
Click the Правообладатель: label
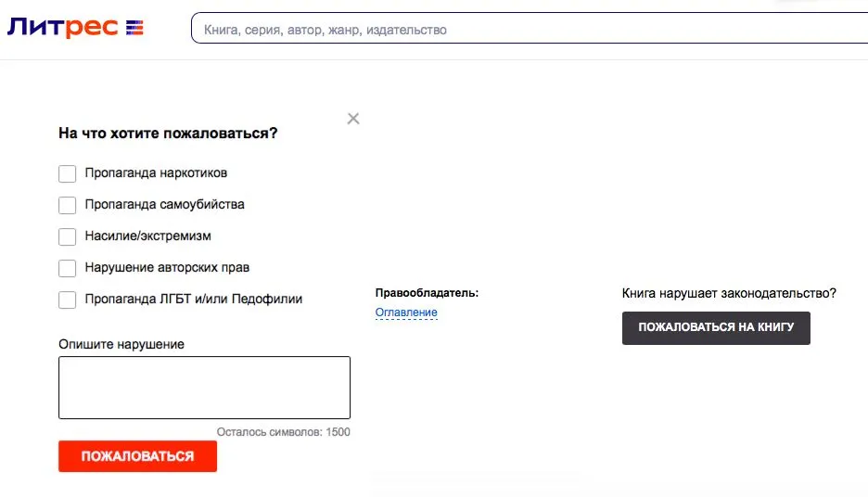tap(427, 293)
